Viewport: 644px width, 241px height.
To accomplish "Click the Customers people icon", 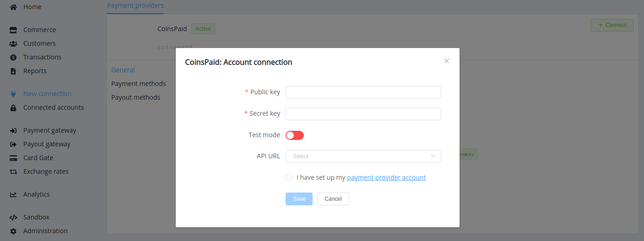I will [13, 43].
